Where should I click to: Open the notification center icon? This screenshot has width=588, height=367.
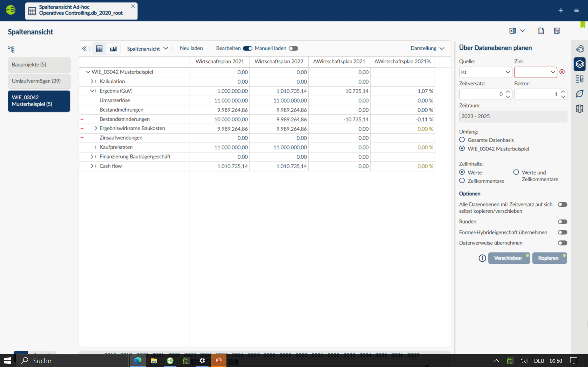(574, 361)
